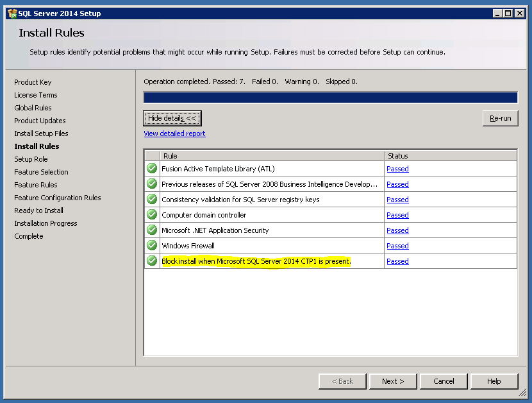Cancel the SQL Server setup

(444, 381)
